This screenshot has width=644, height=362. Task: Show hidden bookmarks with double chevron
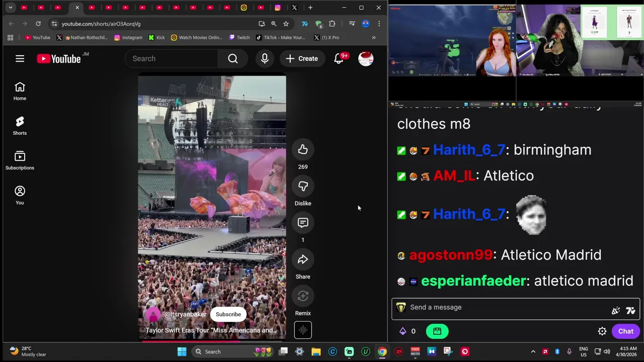click(373, 37)
